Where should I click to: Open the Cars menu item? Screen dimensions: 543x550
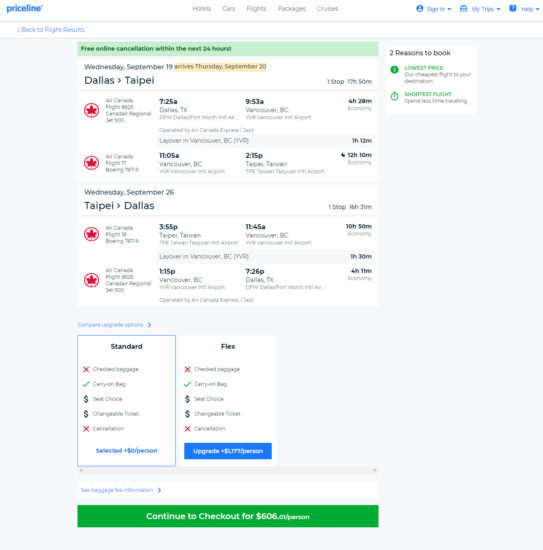[229, 9]
